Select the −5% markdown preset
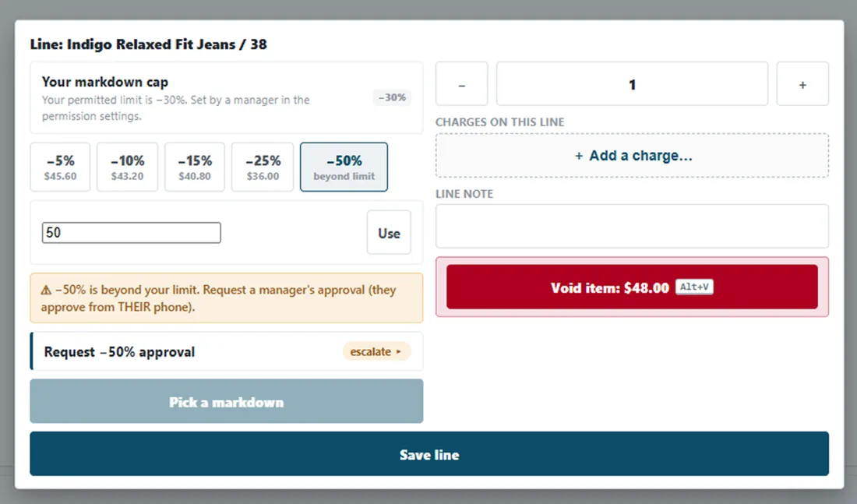Screen dimensions: 857x504 coord(60,167)
